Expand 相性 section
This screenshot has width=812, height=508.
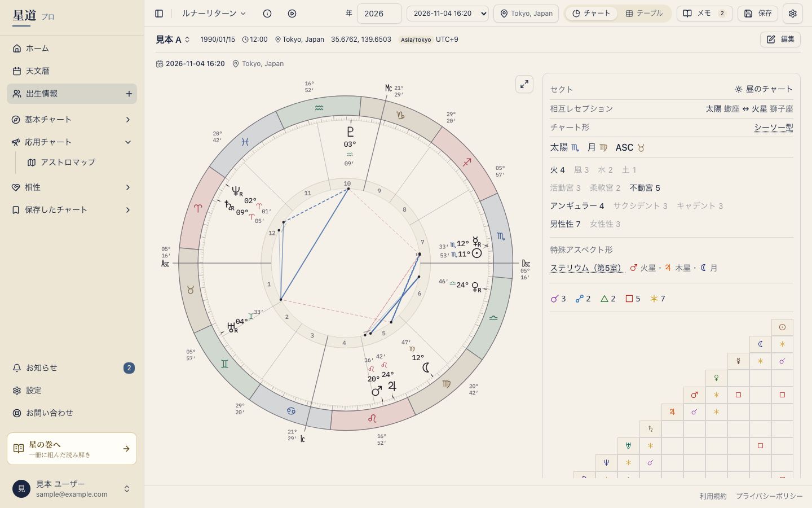pyautogui.click(x=72, y=187)
